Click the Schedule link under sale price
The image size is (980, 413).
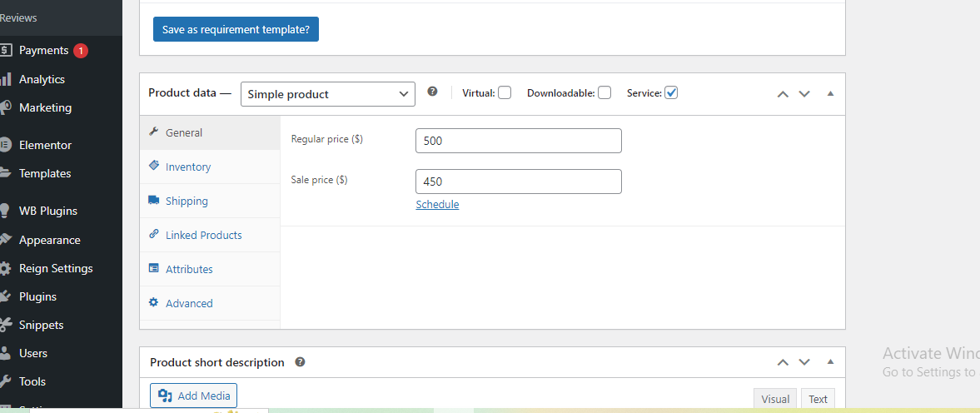tap(437, 204)
